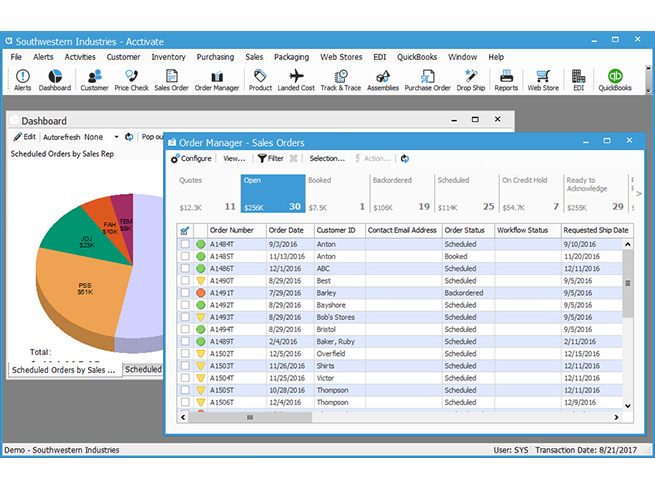Select the Quotes status tile
Viewport: 655px width, 490px height.
(208, 193)
